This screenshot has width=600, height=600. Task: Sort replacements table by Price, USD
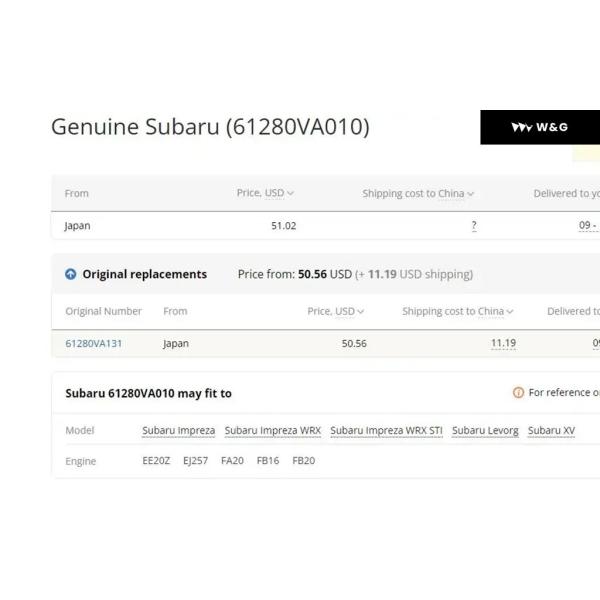(x=335, y=311)
